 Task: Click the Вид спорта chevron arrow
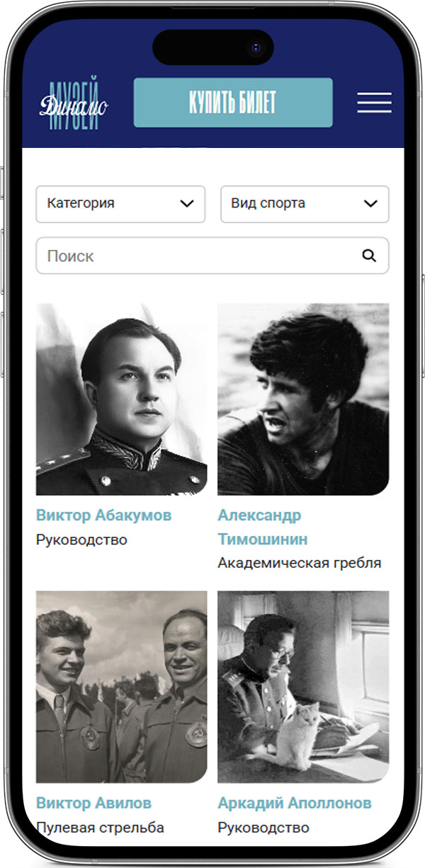pyautogui.click(x=370, y=204)
